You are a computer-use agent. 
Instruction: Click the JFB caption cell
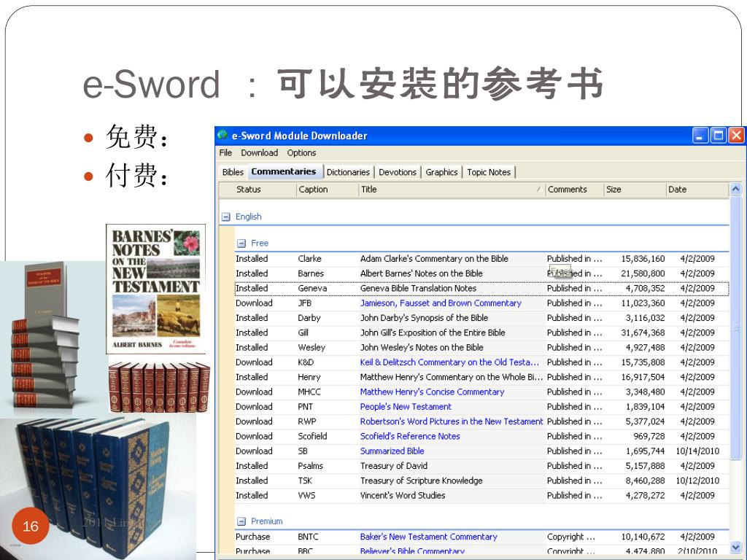pyautogui.click(x=304, y=303)
